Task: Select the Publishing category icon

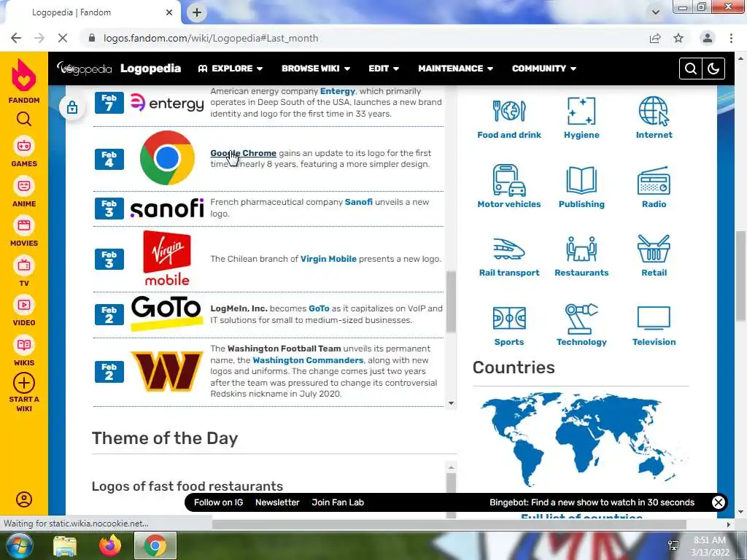Action: click(x=581, y=181)
